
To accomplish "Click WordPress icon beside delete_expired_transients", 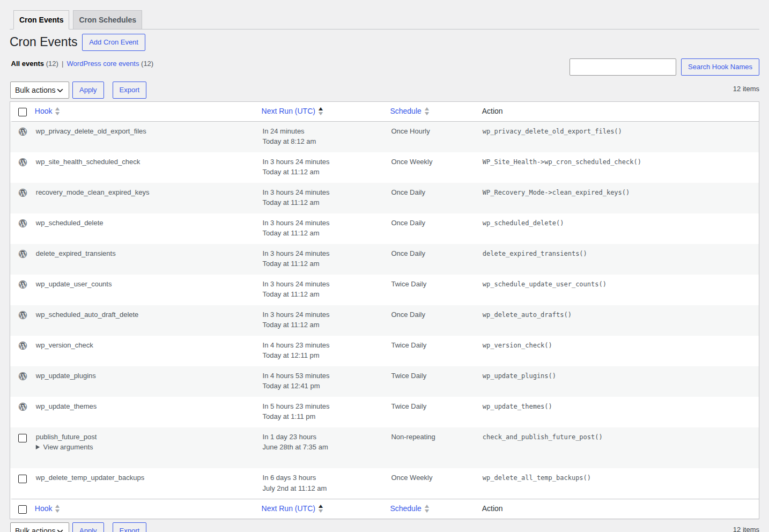I will pyautogui.click(x=23, y=254).
